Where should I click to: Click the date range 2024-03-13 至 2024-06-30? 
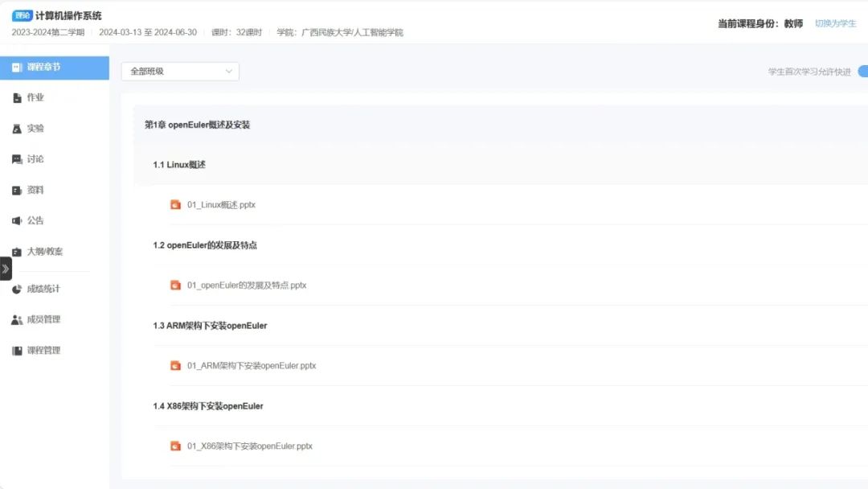click(148, 32)
